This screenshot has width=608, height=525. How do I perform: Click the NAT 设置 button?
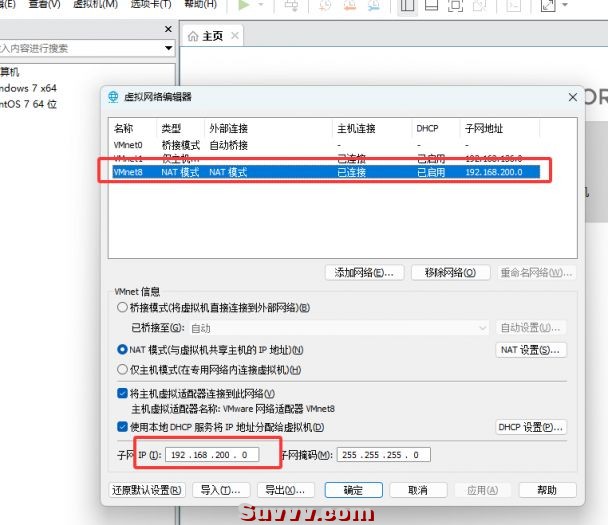(x=531, y=350)
